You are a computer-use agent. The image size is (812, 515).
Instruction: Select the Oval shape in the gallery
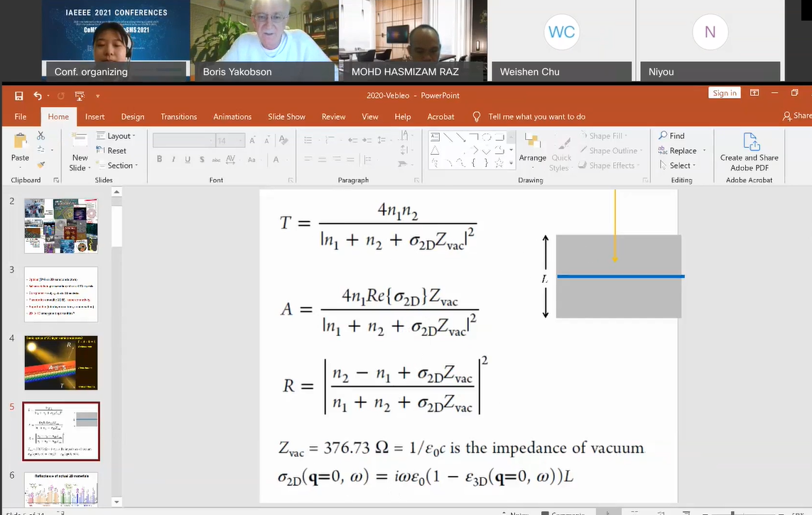tap(486, 137)
